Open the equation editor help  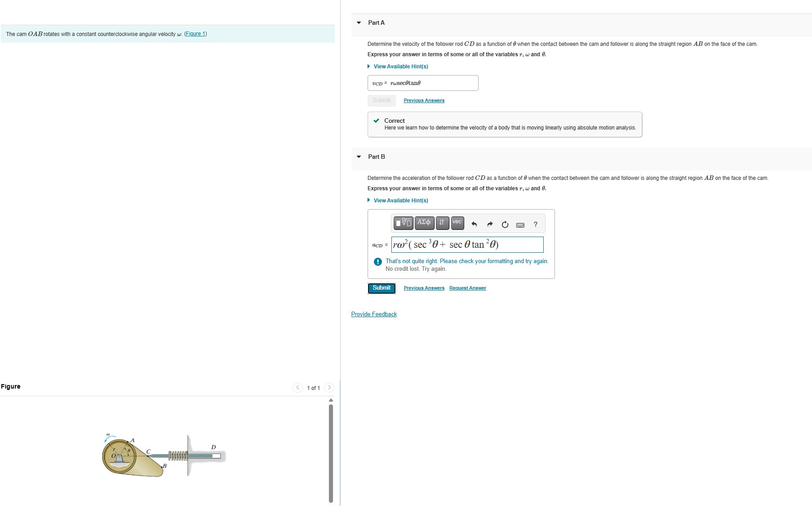pyautogui.click(x=535, y=223)
